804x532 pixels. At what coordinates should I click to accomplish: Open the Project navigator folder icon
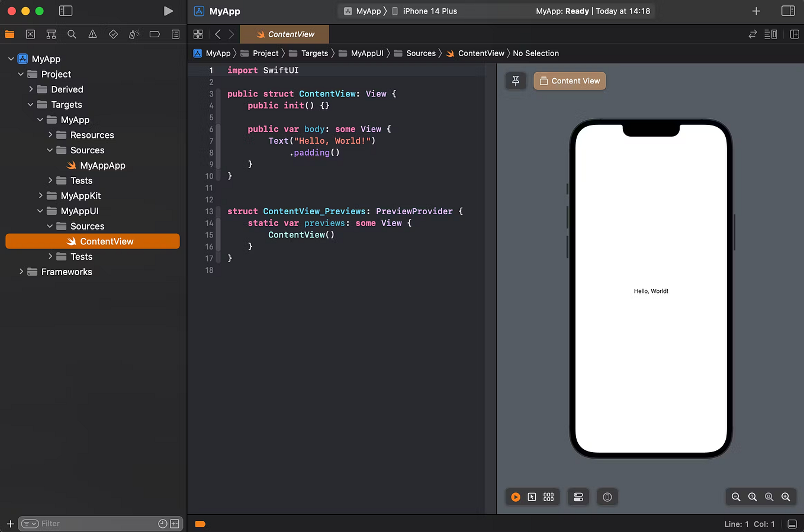tap(9, 34)
